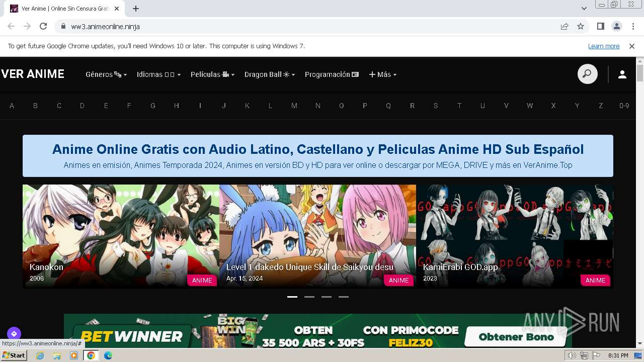View site information lock icon
This screenshot has height=362, width=644.
pyautogui.click(x=63, y=26)
